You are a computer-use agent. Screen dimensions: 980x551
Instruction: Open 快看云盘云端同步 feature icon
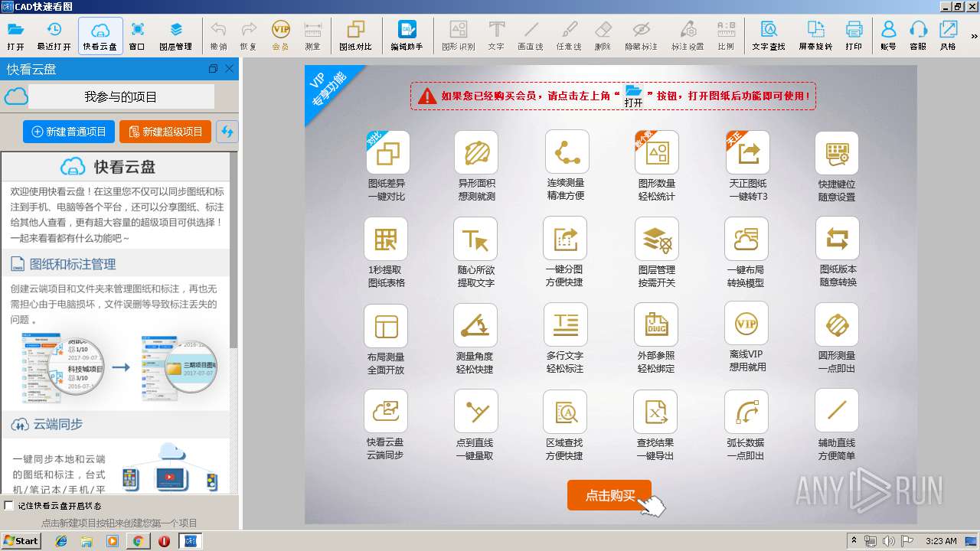(386, 412)
